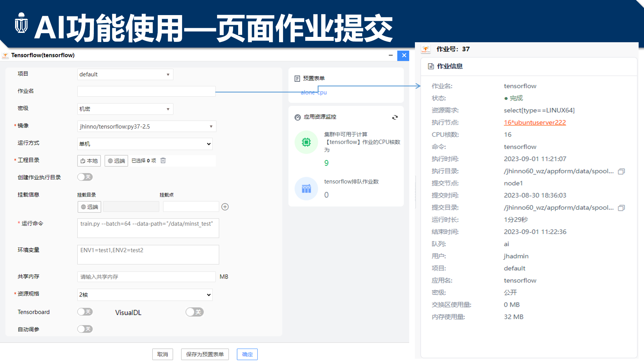Enable the VisualDL switch
The height and width of the screenshot is (362, 644).
pyautogui.click(x=195, y=312)
